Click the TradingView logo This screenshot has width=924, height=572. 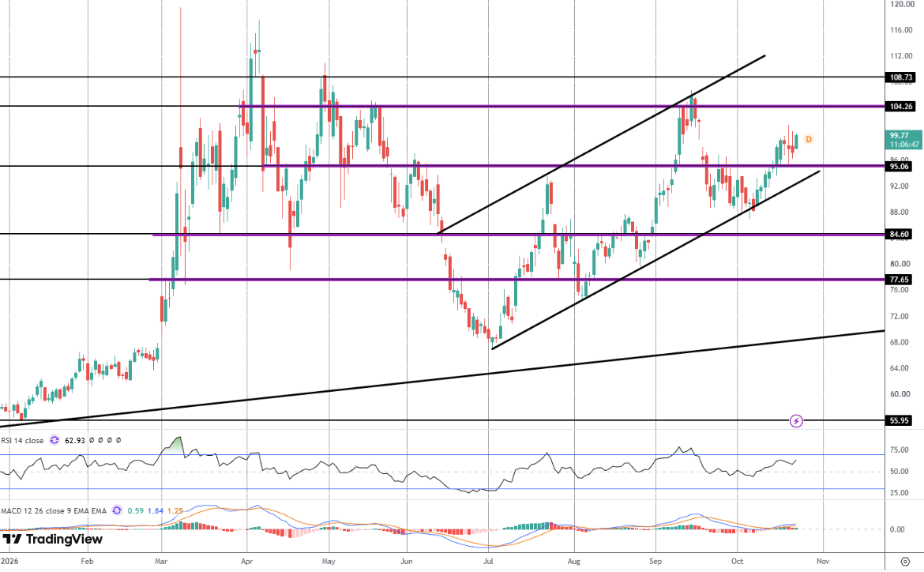coord(53,539)
